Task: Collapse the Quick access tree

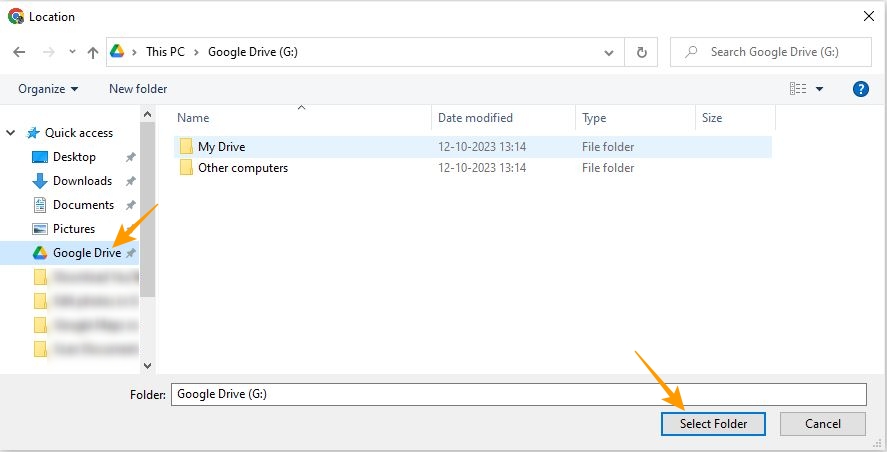Action: coord(10,133)
